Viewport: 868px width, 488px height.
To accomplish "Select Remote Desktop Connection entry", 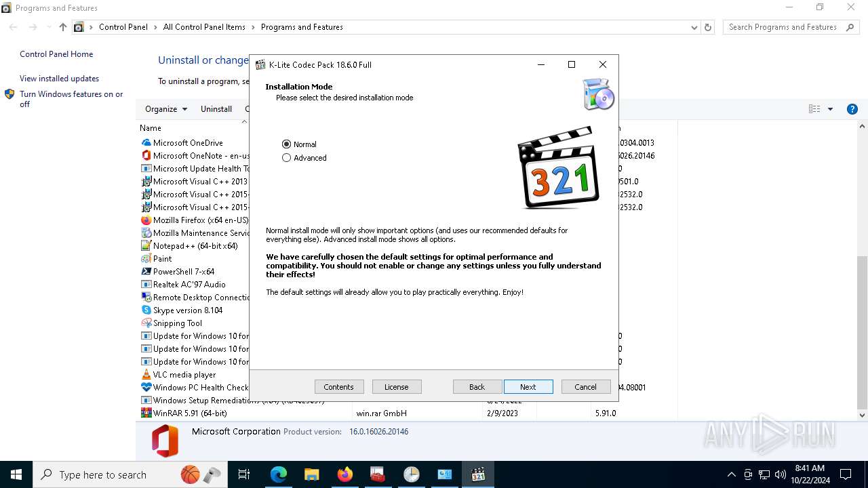I will pyautogui.click(x=201, y=298).
